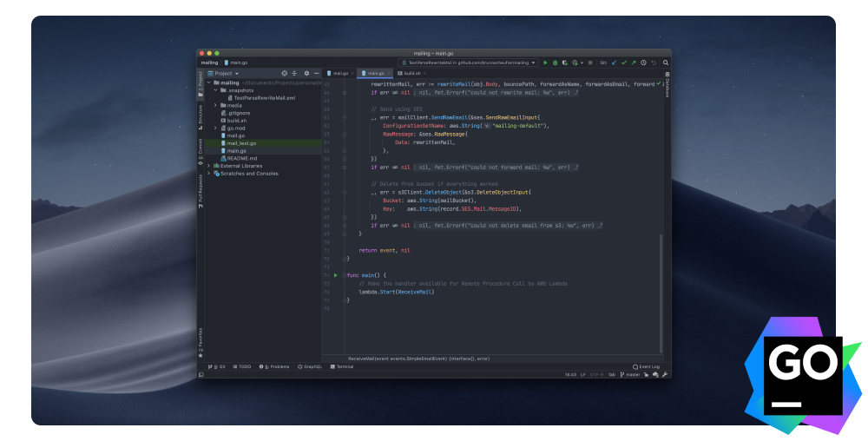Click the editor vertical scrollbar

pyautogui.click(x=661, y=293)
